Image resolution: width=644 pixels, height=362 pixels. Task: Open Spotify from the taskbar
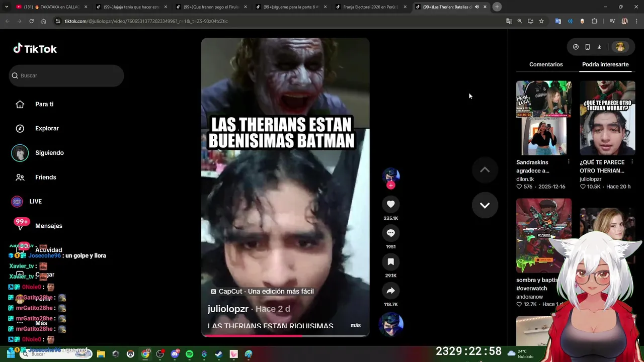[189, 354]
